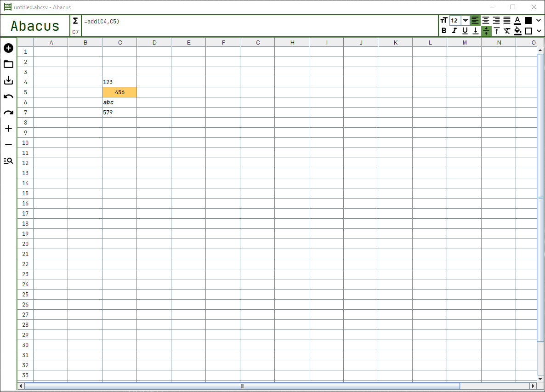
Task: Expand the fill color chevron
Action: (539, 31)
